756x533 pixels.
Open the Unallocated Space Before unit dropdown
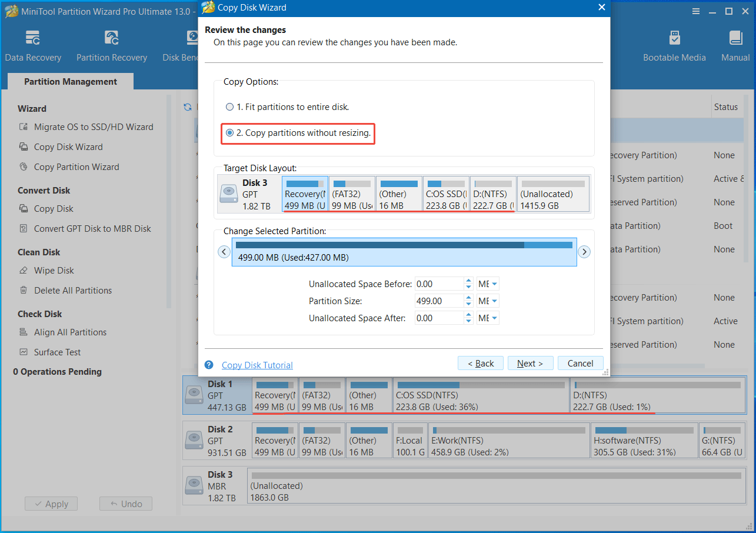(488, 284)
